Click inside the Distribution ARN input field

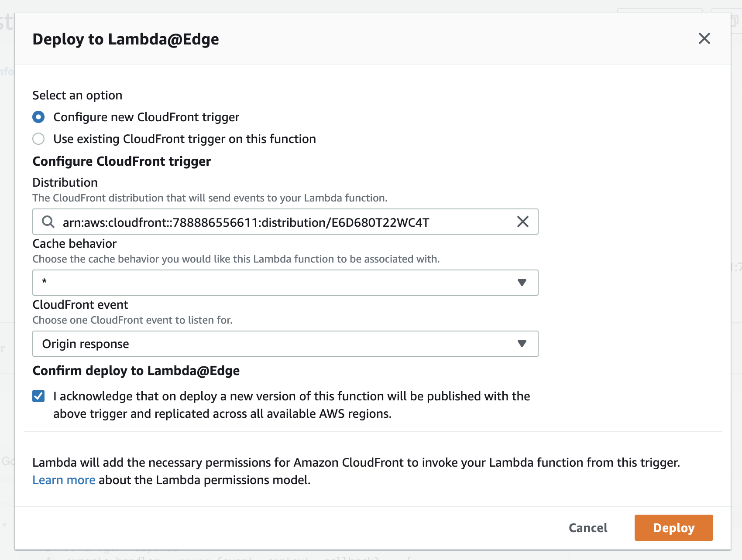pos(285,222)
